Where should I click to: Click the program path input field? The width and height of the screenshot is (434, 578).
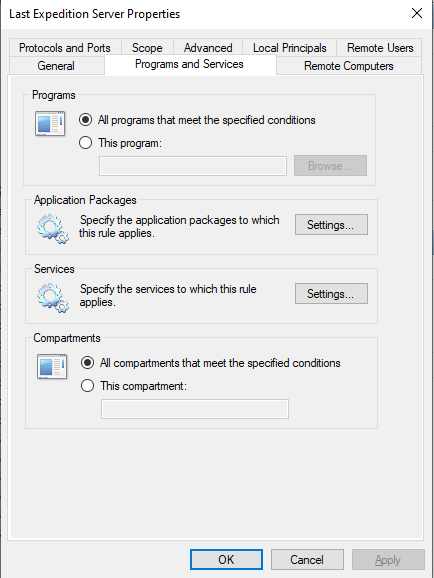tap(193, 166)
